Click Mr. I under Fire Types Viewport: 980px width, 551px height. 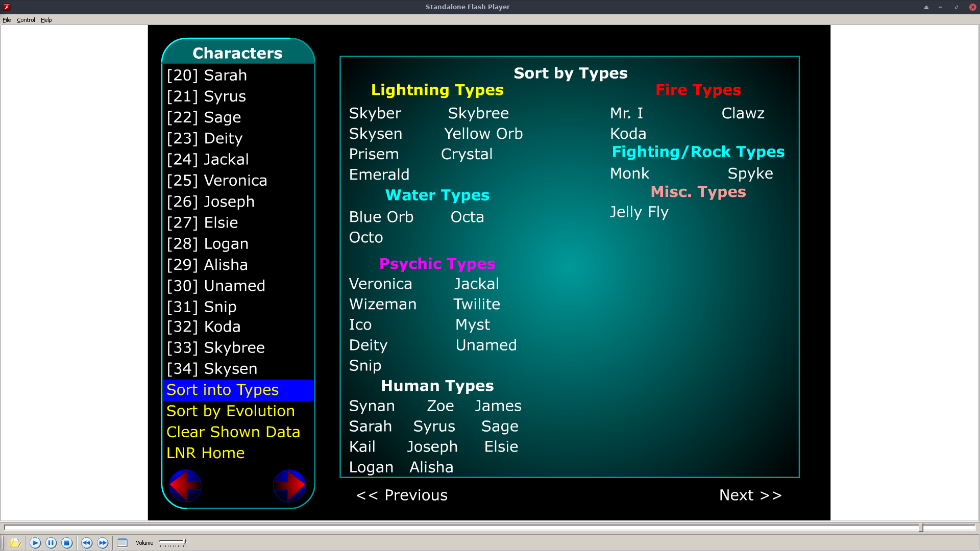(626, 113)
